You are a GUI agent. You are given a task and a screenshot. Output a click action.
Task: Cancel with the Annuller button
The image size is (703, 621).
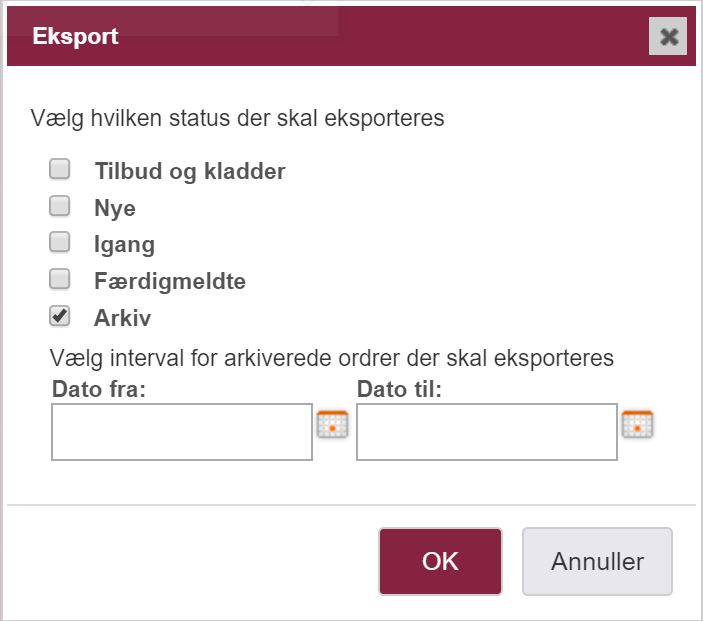pyautogui.click(x=597, y=561)
